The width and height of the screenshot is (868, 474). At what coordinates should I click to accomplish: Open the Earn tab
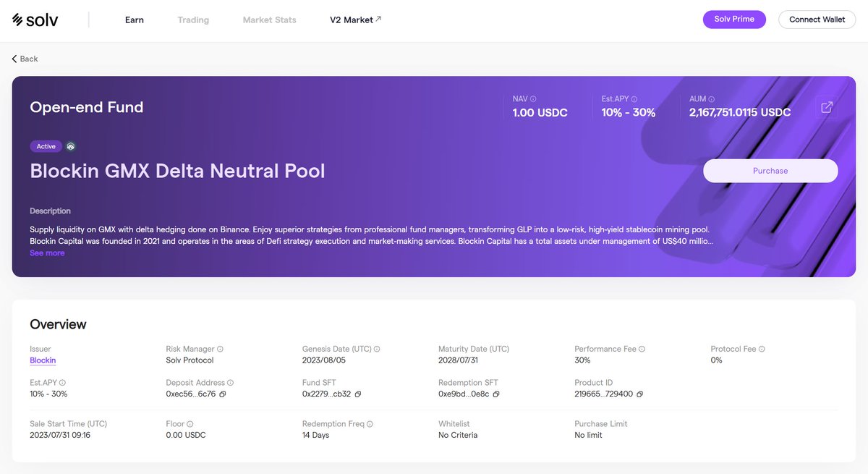[x=135, y=20]
